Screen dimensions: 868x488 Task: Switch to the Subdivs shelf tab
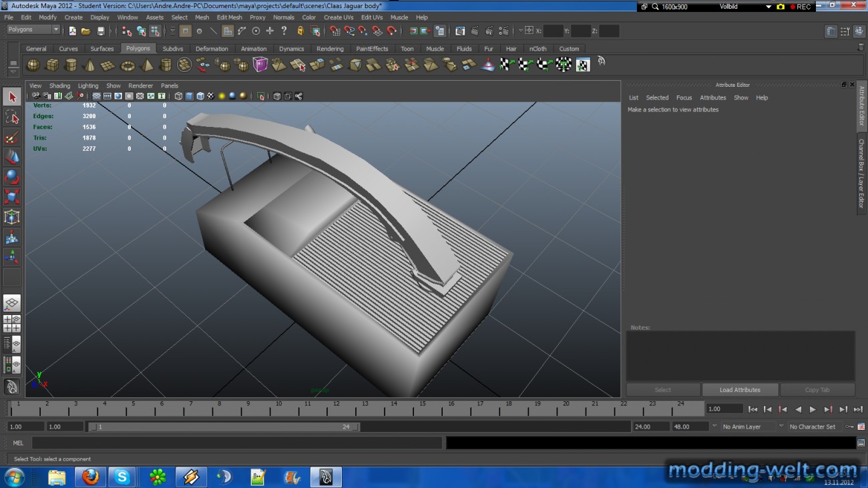tap(173, 49)
